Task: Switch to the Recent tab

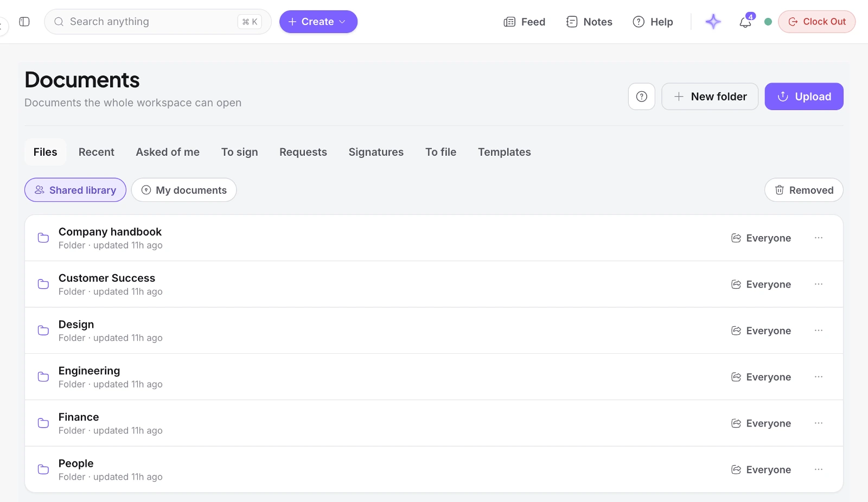Action: click(97, 152)
